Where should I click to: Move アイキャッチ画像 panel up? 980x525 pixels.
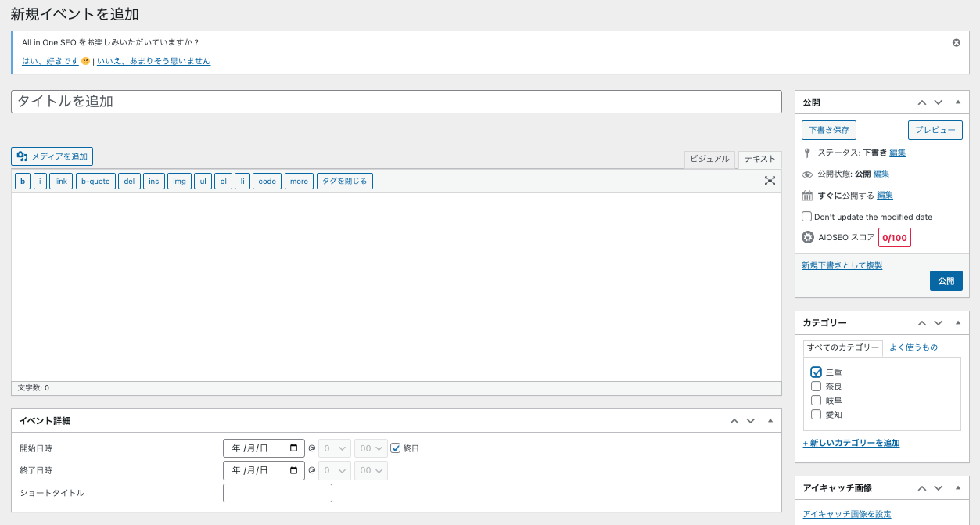pyautogui.click(x=922, y=488)
